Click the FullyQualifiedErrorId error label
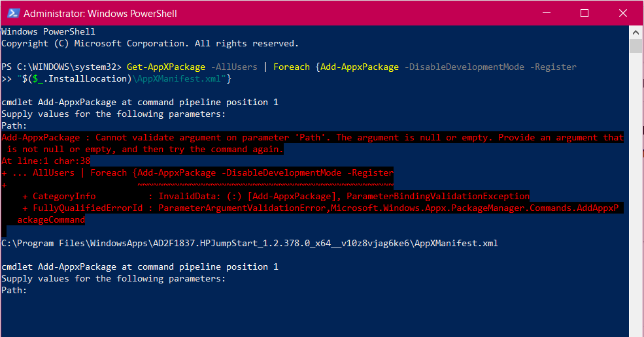 (x=88, y=208)
